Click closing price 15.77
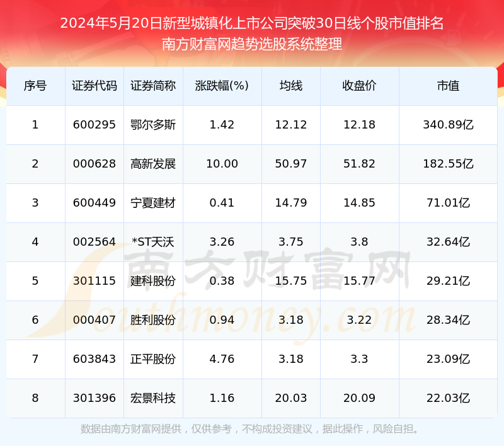The image size is (504, 446). (x=359, y=281)
